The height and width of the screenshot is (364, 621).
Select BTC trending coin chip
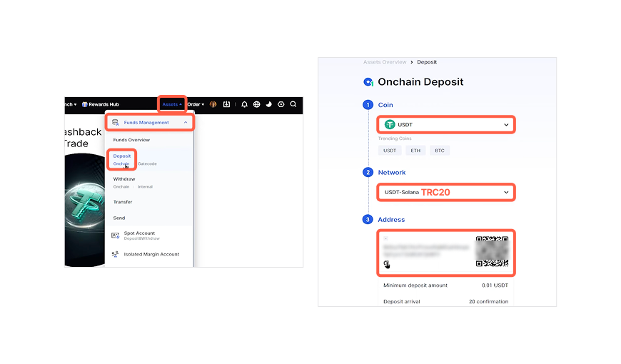pyautogui.click(x=440, y=151)
